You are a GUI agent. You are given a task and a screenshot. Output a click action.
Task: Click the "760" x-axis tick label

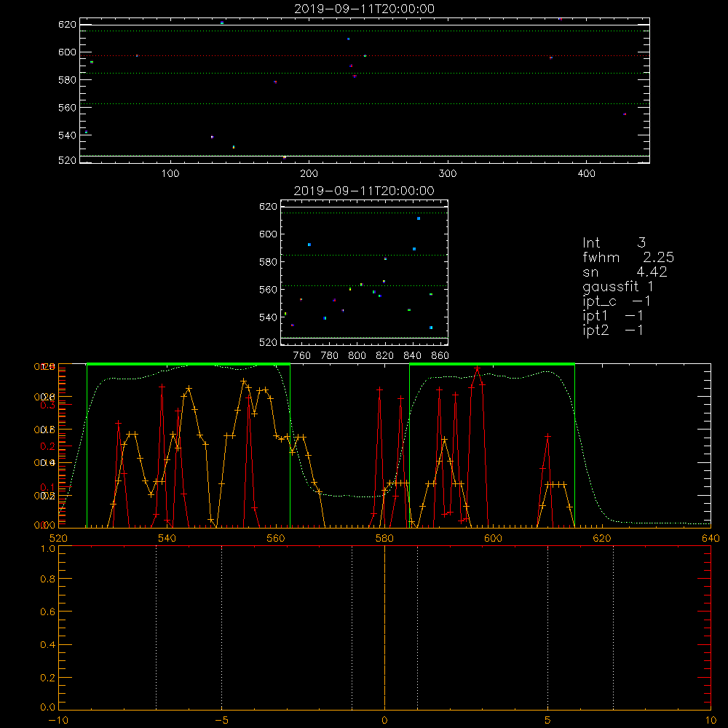coord(302,356)
